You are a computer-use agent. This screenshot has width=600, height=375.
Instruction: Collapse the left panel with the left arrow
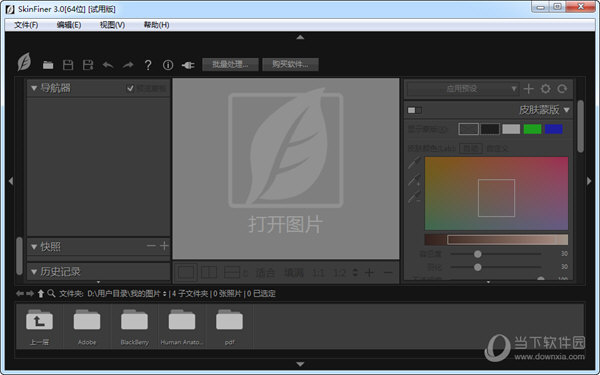[x=11, y=181]
